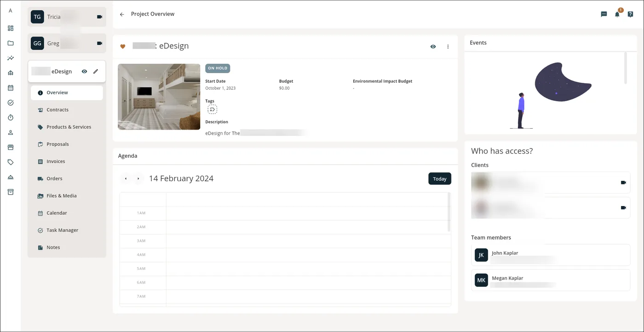
Task: Select the stopwatch time-tracking icon in sidebar
Action: (10, 117)
